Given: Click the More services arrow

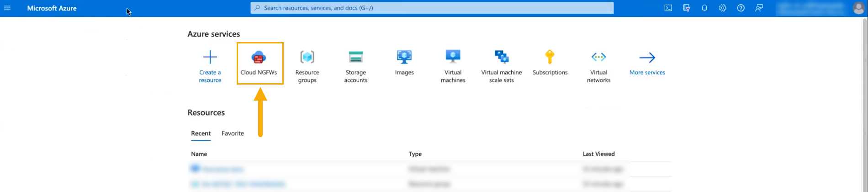Looking at the screenshot, I should (647, 57).
